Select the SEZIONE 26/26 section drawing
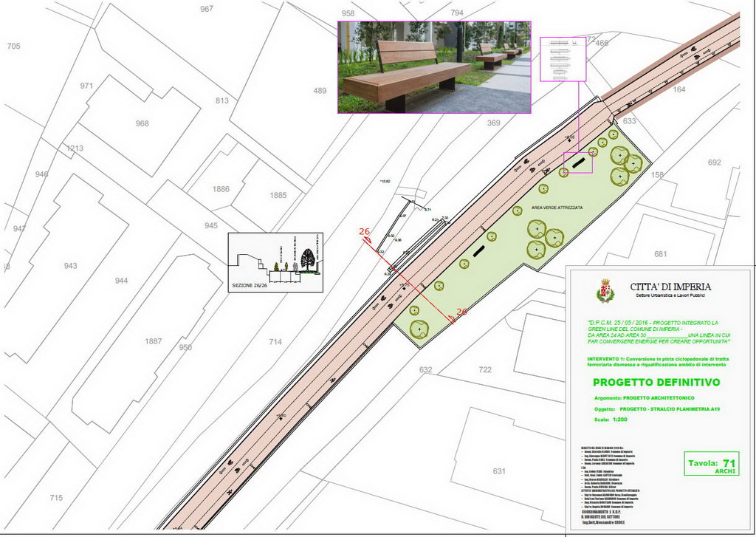 pos(275,262)
